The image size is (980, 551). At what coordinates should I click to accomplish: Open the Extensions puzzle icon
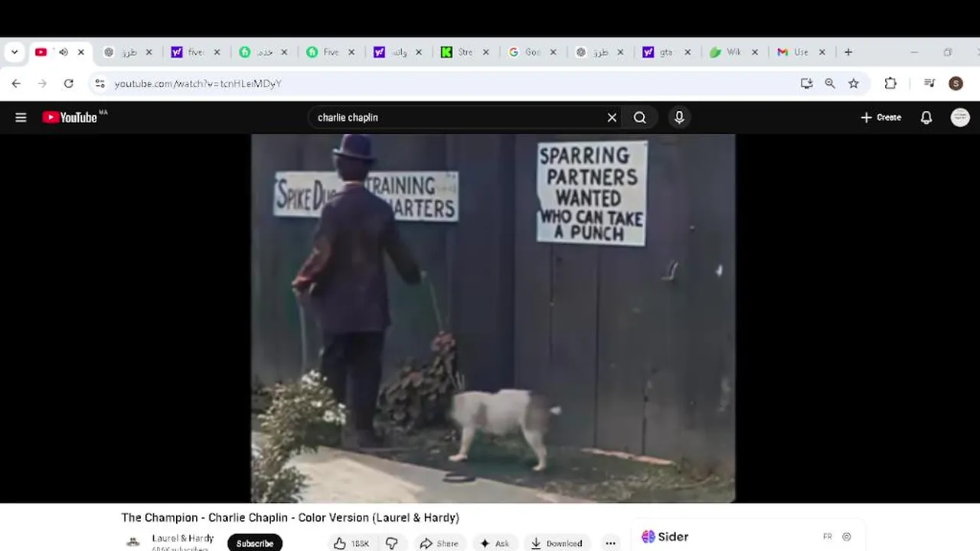(x=890, y=83)
